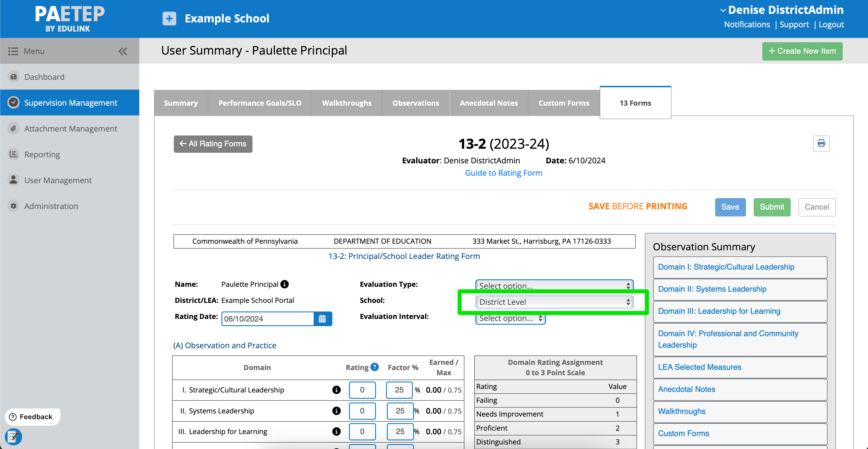The width and height of the screenshot is (868, 449).
Task: Open Reporting in the sidebar
Action: pos(42,154)
